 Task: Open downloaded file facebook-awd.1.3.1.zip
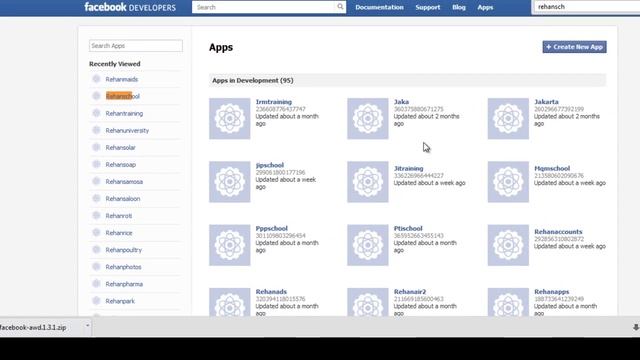point(33,327)
